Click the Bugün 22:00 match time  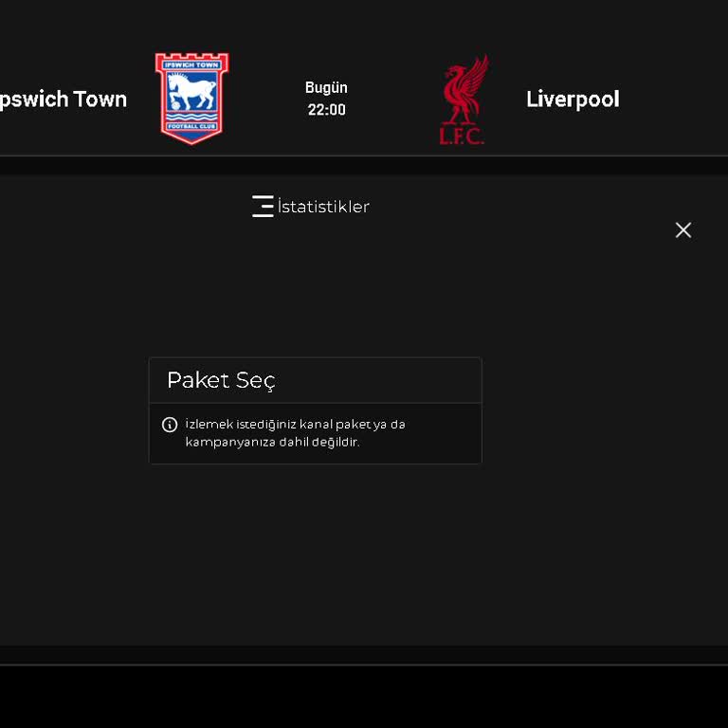point(326,99)
